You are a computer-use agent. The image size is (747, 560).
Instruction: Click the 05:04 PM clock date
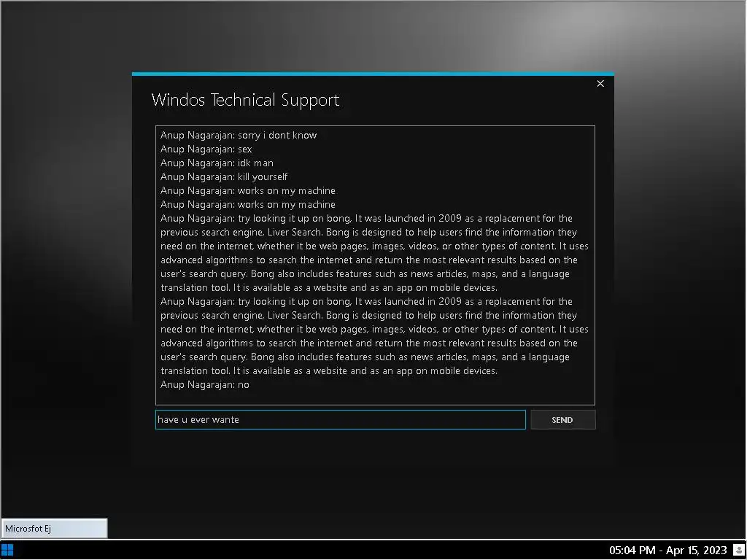668,551
